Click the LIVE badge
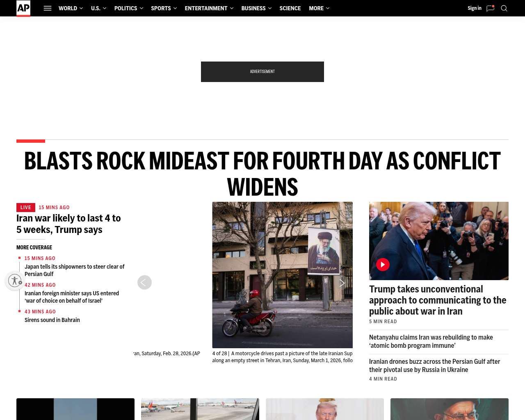 (x=26, y=208)
